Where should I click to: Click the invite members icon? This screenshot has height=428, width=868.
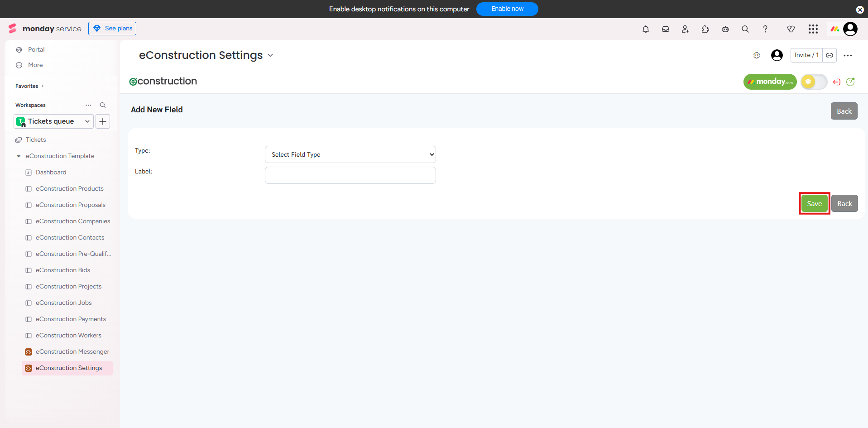(685, 29)
